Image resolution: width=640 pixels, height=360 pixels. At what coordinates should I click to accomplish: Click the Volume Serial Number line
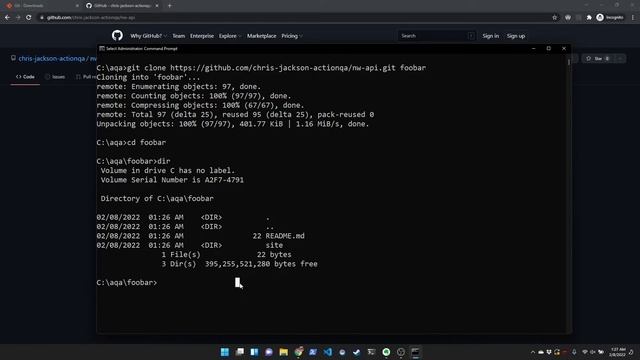(x=172, y=180)
